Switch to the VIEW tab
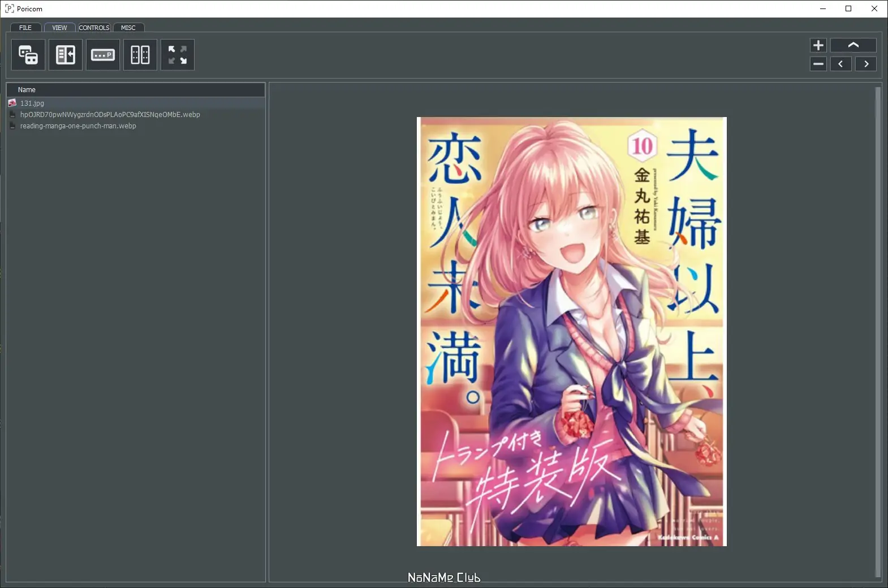The width and height of the screenshot is (888, 588). click(x=59, y=28)
